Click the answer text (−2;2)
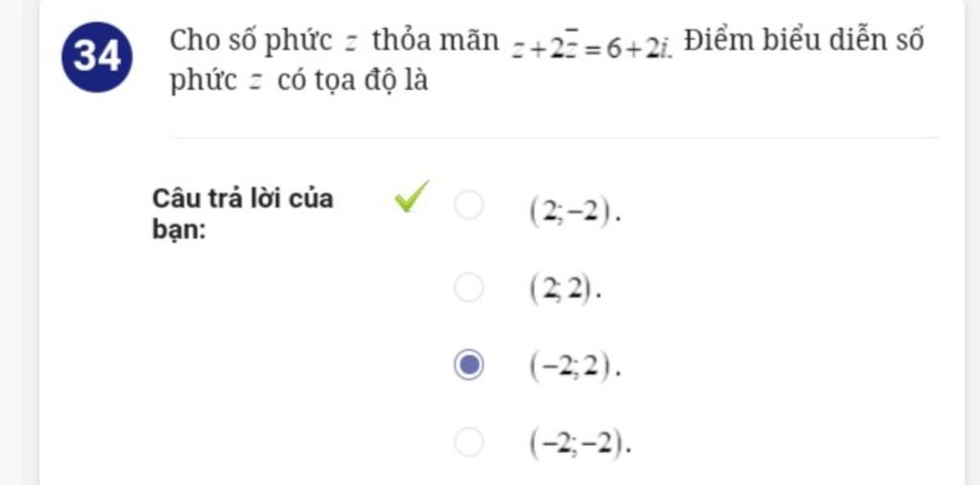This screenshot has height=485, width=980. click(x=575, y=368)
